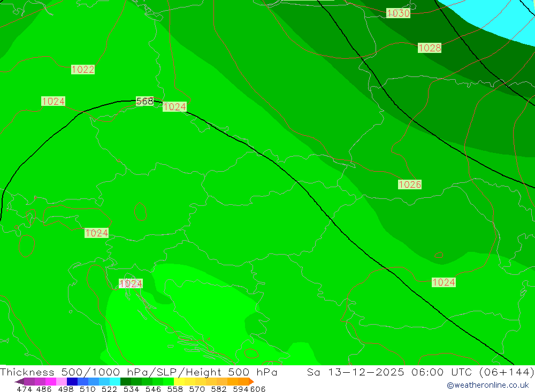Click the orange right arrow of legend

click(x=251, y=381)
